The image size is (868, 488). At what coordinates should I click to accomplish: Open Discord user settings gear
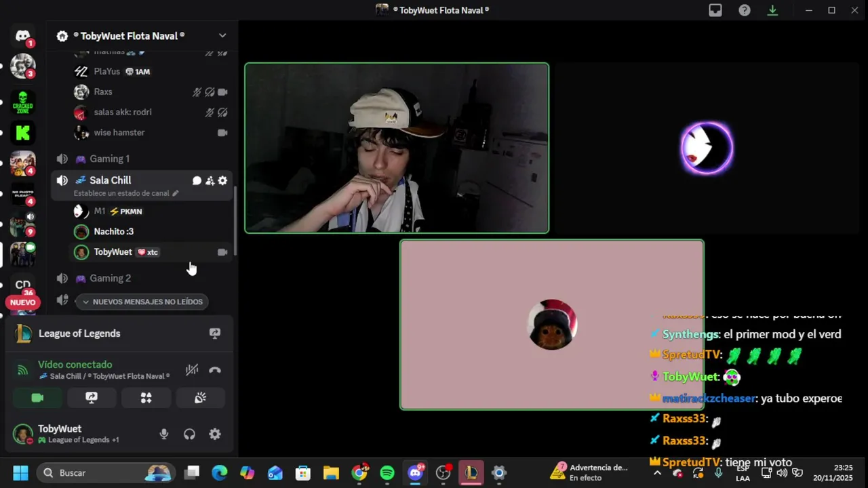(215, 434)
